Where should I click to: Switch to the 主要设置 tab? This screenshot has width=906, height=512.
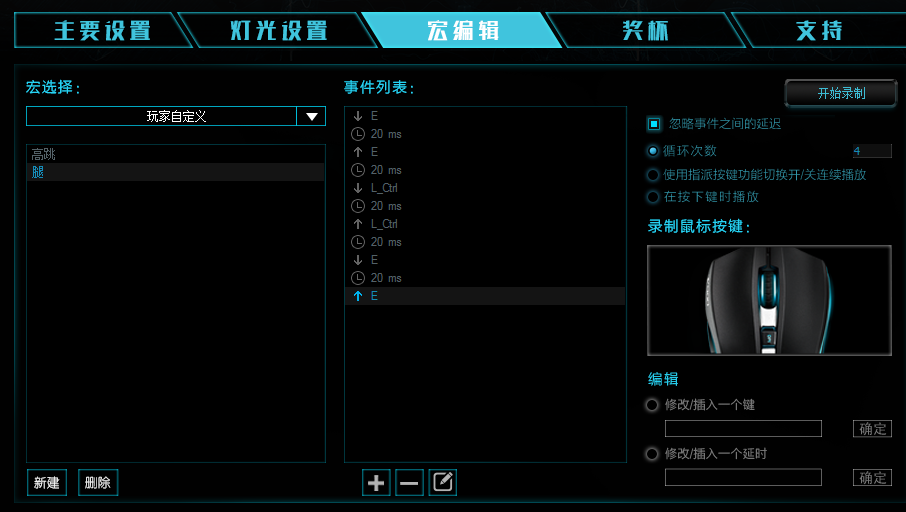point(103,30)
